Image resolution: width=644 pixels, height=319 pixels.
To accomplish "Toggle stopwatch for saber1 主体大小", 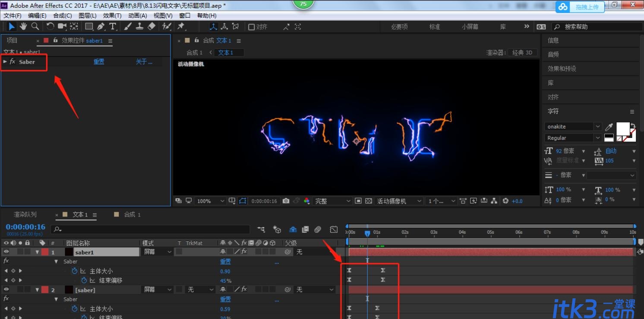I will pos(74,271).
